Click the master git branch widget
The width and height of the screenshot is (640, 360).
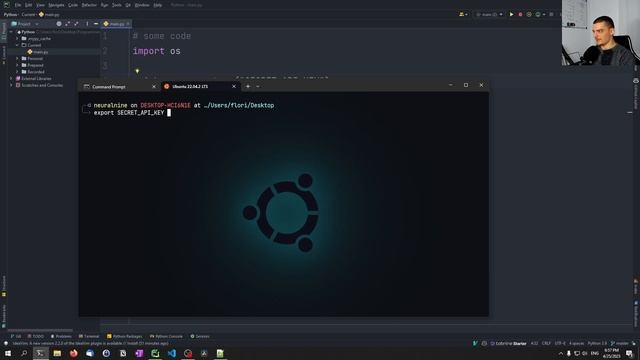click(x=620, y=343)
